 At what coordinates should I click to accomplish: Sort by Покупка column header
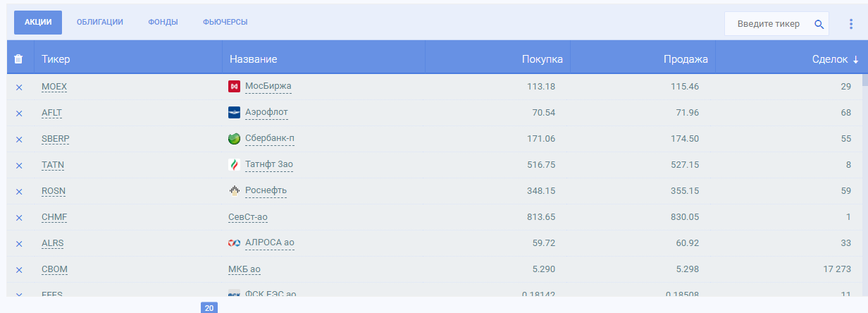(x=542, y=59)
